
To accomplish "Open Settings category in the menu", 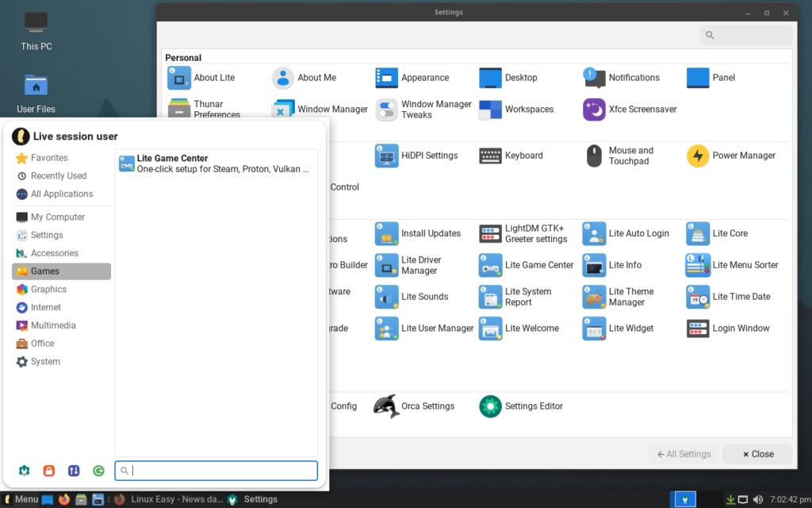I will point(61,235).
